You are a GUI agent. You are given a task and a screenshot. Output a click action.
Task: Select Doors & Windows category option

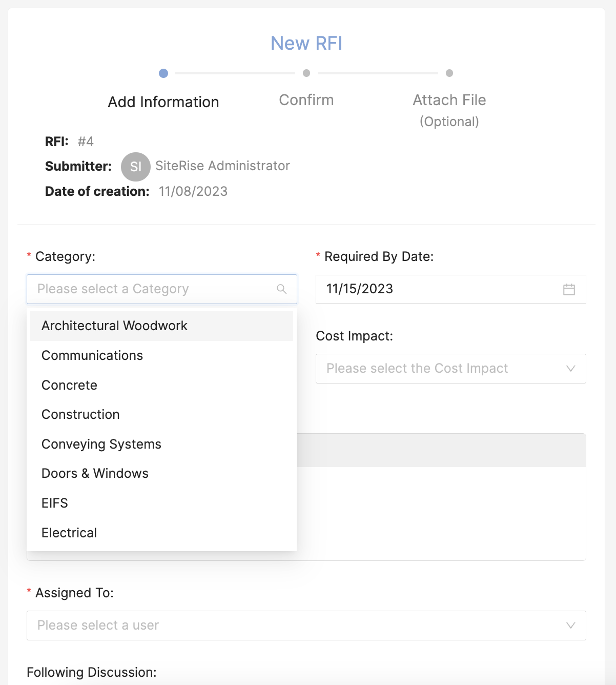(x=95, y=473)
